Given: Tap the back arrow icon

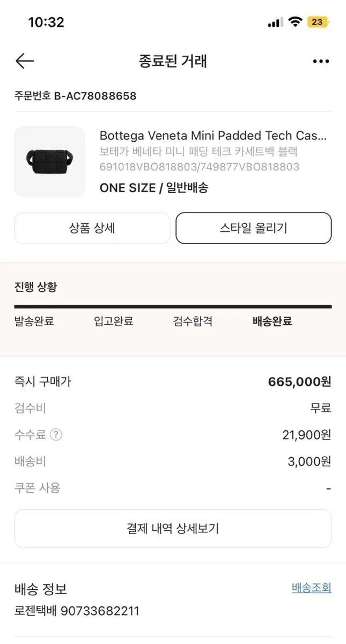Looking at the screenshot, I should pyautogui.click(x=25, y=61).
